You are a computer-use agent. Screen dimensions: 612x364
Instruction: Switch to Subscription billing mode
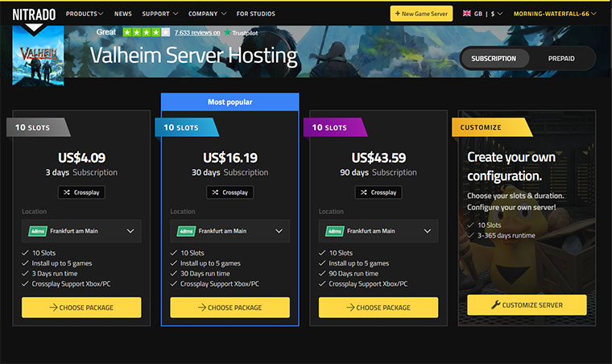[x=494, y=59]
